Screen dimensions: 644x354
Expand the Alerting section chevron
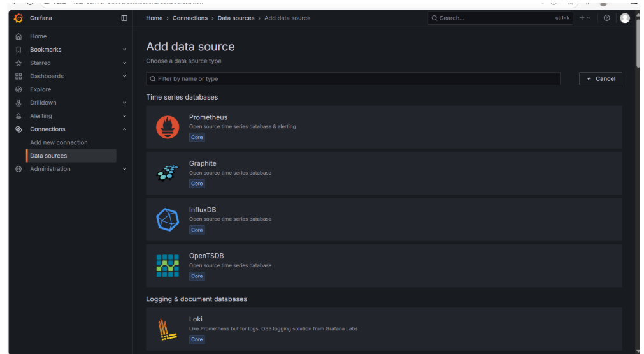[124, 116]
